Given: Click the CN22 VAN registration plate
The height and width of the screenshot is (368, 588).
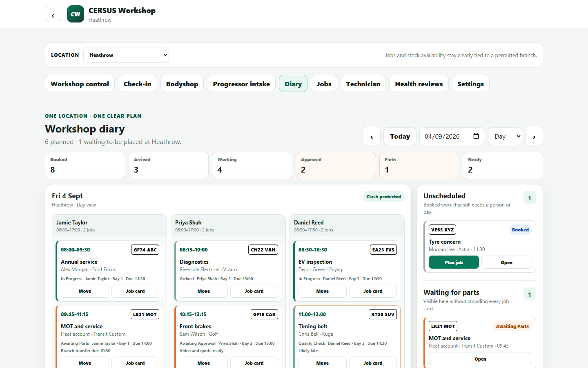Looking at the screenshot, I should coord(263,250).
